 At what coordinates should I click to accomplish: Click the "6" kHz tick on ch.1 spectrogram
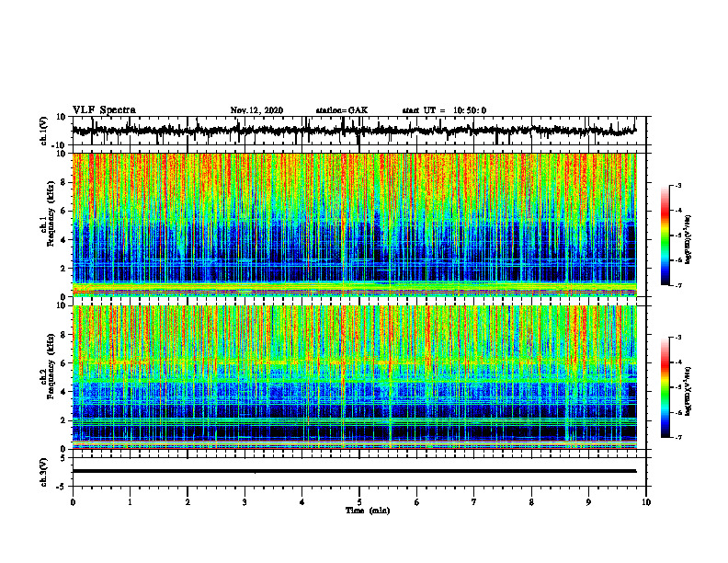(x=63, y=211)
